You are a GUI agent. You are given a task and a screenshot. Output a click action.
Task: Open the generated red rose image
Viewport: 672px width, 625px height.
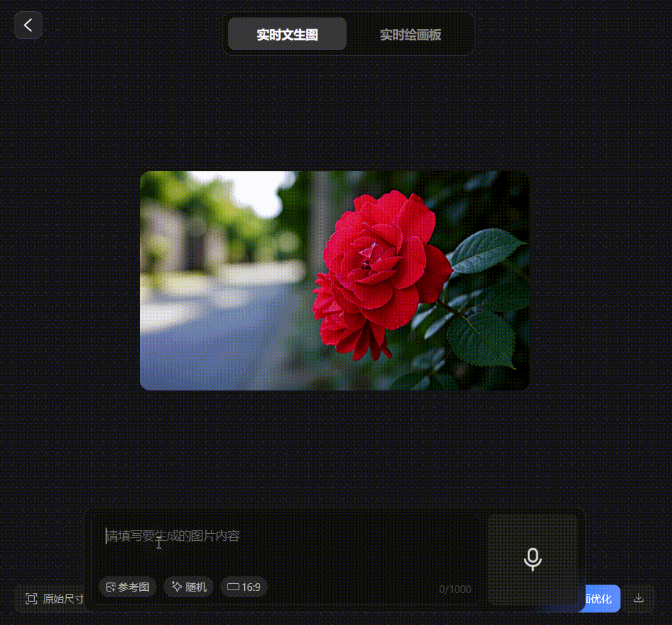pyautogui.click(x=335, y=280)
